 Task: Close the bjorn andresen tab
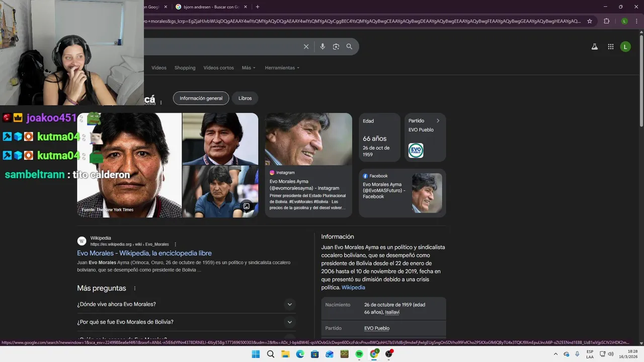pos(246,7)
